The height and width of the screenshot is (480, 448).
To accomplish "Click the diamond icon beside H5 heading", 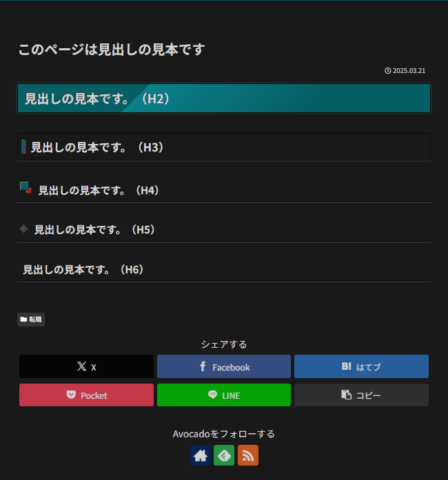I will click(23, 229).
